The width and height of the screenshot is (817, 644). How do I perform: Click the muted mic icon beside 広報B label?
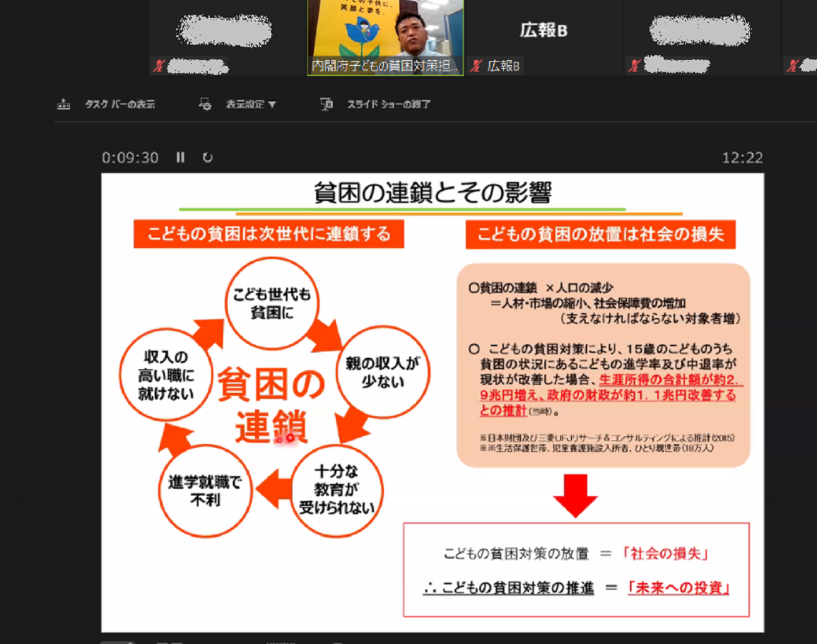click(476, 66)
